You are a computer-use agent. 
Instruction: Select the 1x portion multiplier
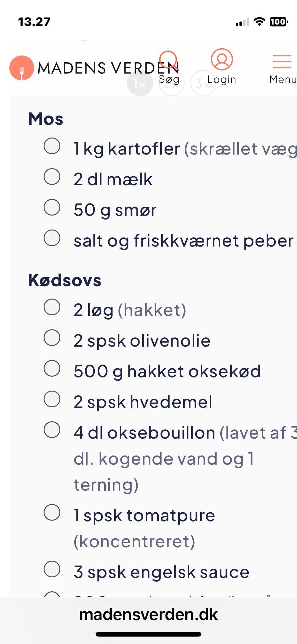tap(140, 84)
